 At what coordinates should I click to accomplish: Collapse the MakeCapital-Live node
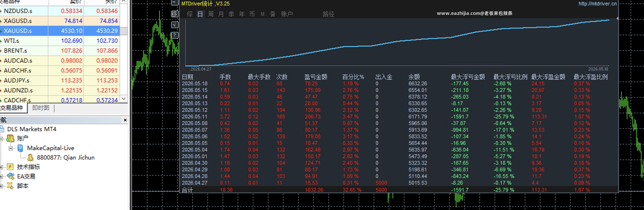pos(11,148)
